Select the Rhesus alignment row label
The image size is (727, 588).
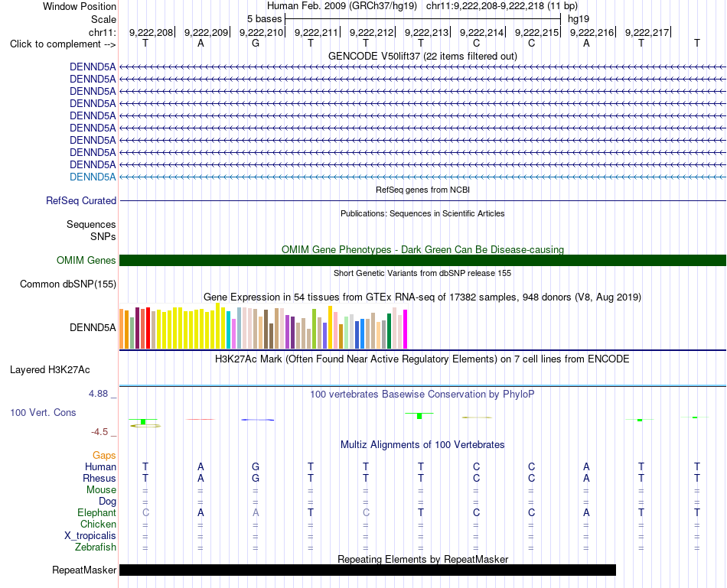pyautogui.click(x=99, y=478)
